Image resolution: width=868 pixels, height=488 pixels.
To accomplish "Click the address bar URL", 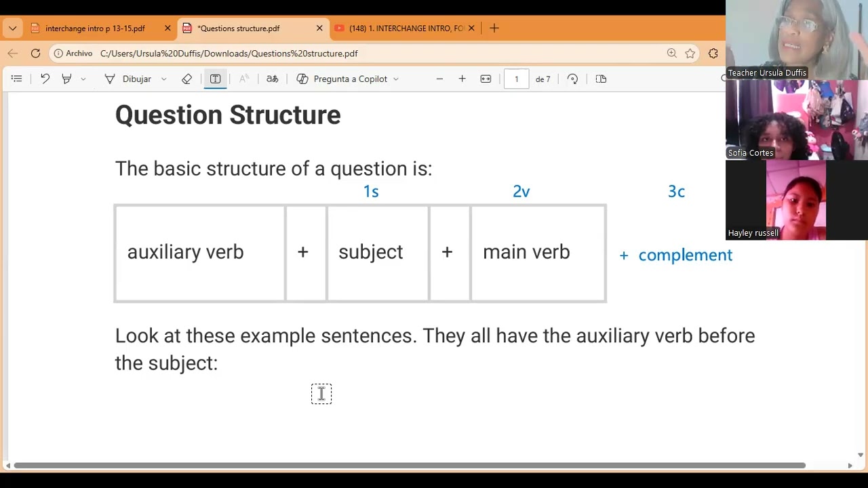I will [x=229, y=54].
